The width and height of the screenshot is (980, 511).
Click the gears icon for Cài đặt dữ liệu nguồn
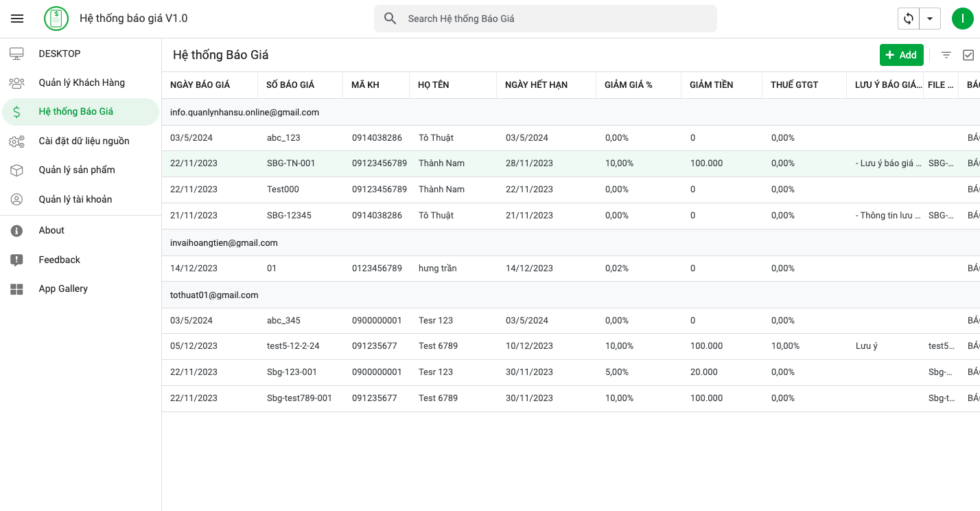[16, 141]
